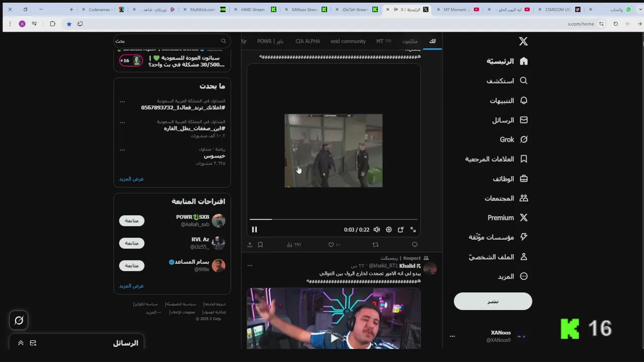The width and height of the screenshot is (644, 362).
Task: Enter fullscreen on the video player
Action: point(413,230)
